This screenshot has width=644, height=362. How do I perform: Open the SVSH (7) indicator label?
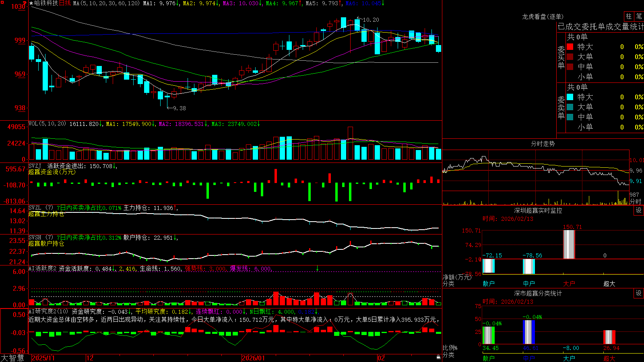point(41,238)
